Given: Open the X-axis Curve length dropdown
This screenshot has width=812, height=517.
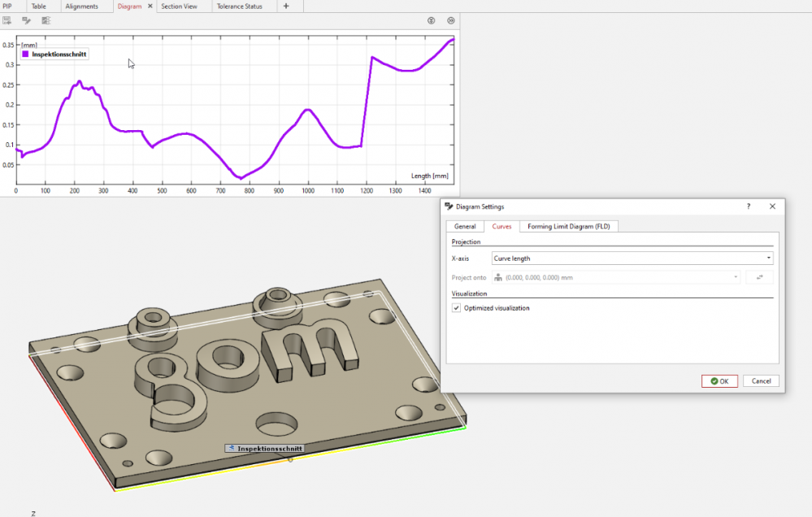Looking at the screenshot, I should (x=632, y=258).
